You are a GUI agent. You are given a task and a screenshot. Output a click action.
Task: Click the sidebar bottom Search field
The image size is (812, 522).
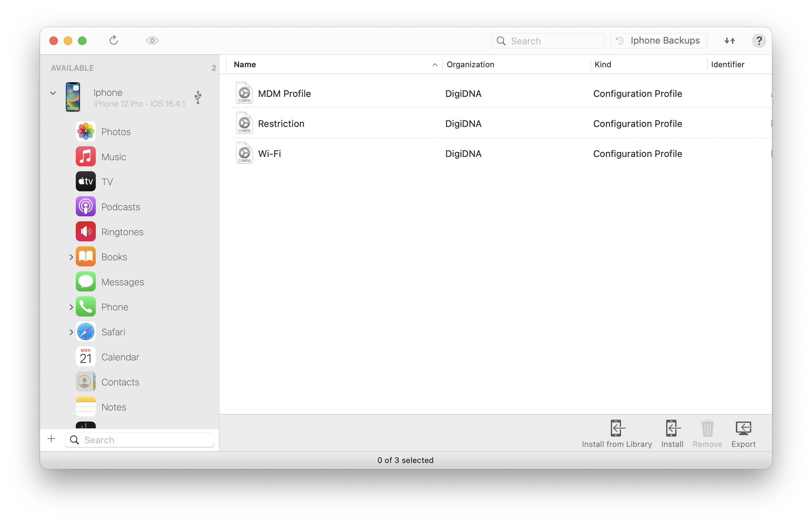point(140,440)
